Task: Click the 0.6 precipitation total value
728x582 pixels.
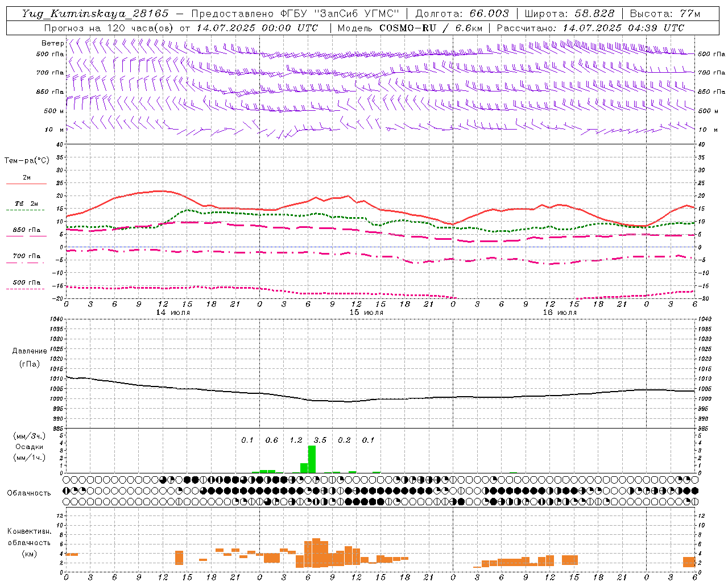Action: point(272,440)
